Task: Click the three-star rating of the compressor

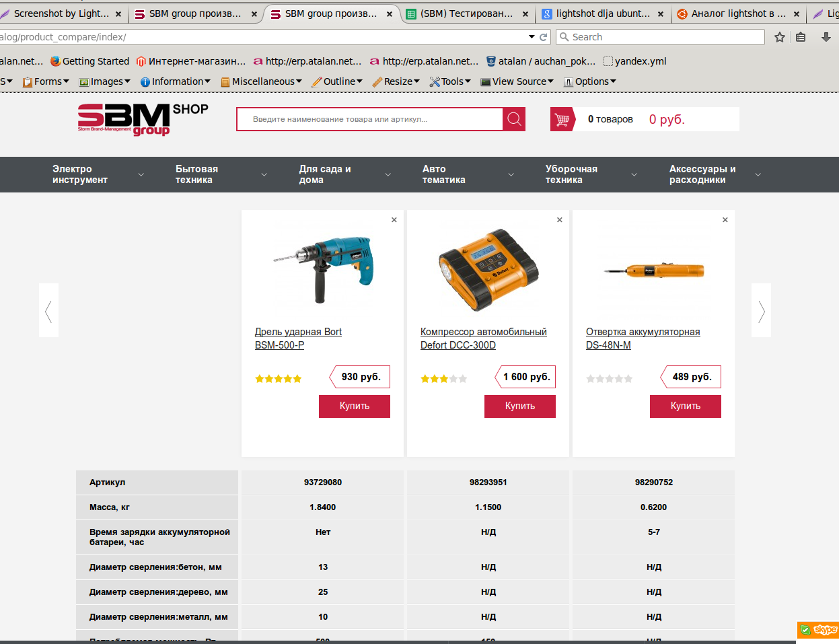Action: [444, 379]
